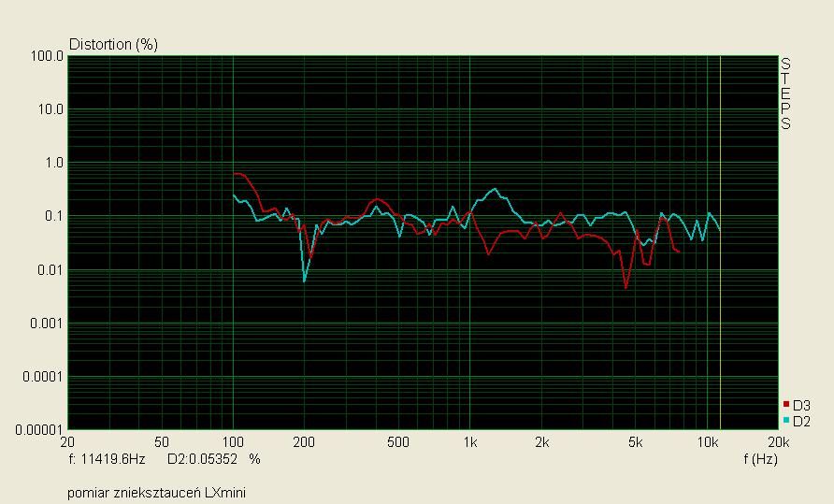Click the 0.0001 y-axis value
834x504 pixels.
43,376
